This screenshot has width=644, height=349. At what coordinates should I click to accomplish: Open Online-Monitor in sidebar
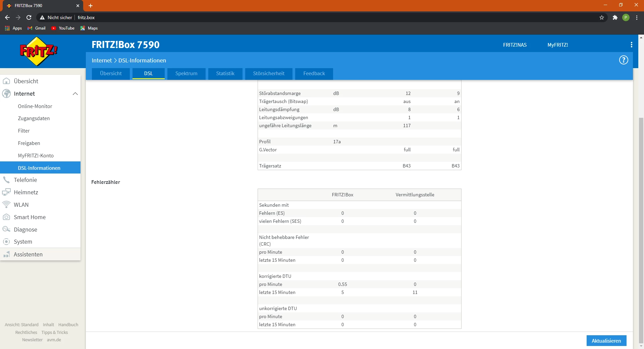tap(35, 106)
